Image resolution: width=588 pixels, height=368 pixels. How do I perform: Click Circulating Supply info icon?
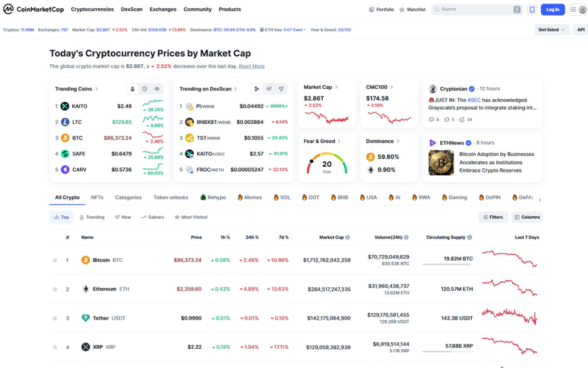tap(470, 237)
